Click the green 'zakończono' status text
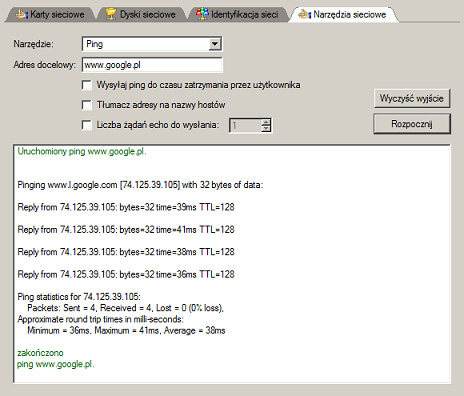The width and height of the screenshot is (464, 396). (40, 353)
